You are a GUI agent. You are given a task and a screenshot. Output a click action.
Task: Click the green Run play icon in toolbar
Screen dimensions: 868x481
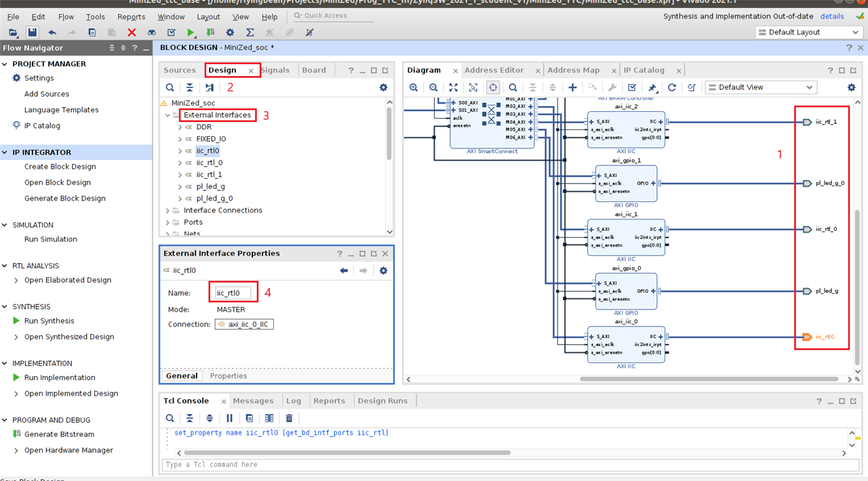click(x=191, y=32)
